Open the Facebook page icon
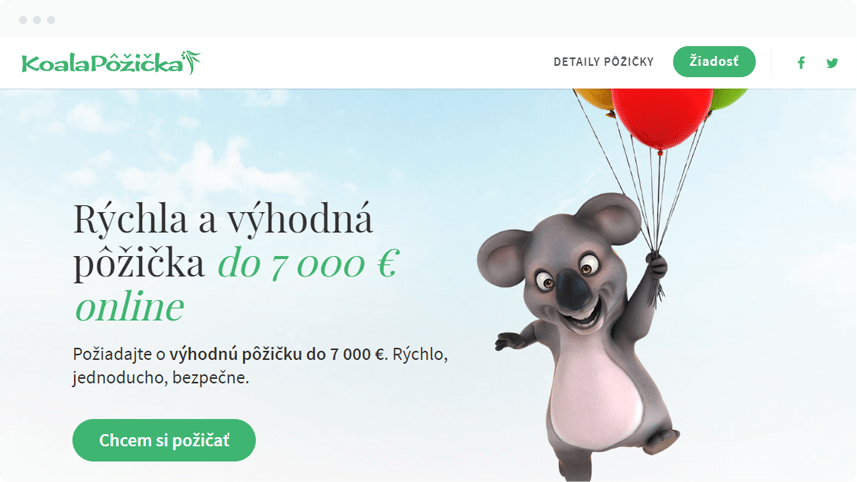 [801, 63]
